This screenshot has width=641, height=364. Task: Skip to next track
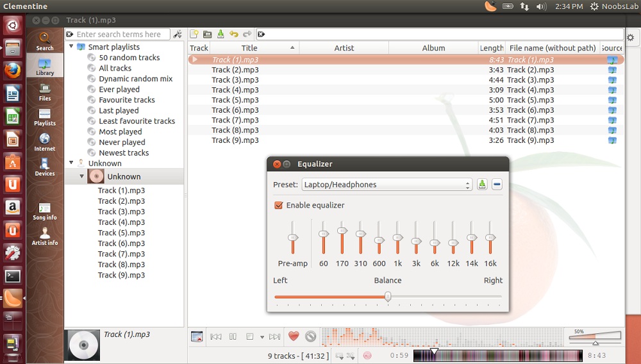[275, 336]
